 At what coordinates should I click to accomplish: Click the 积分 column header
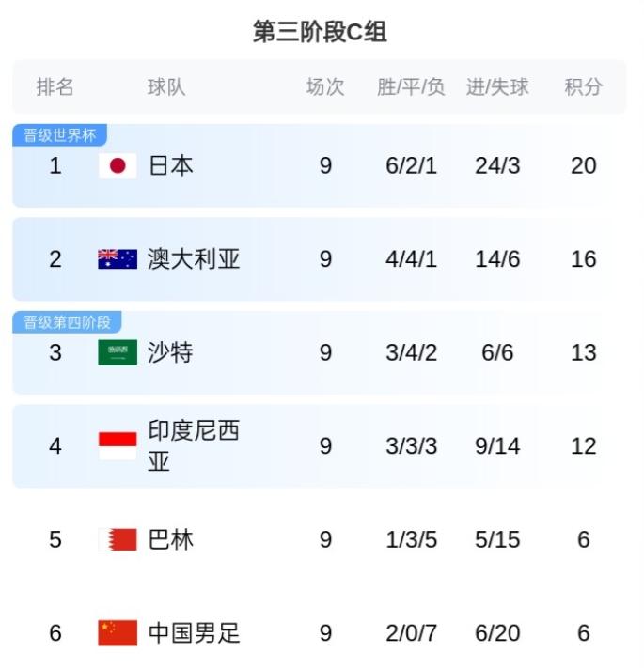583,87
